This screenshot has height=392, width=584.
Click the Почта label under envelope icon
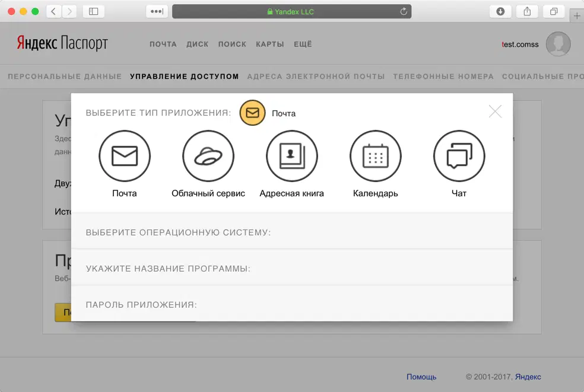pos(125,193)
